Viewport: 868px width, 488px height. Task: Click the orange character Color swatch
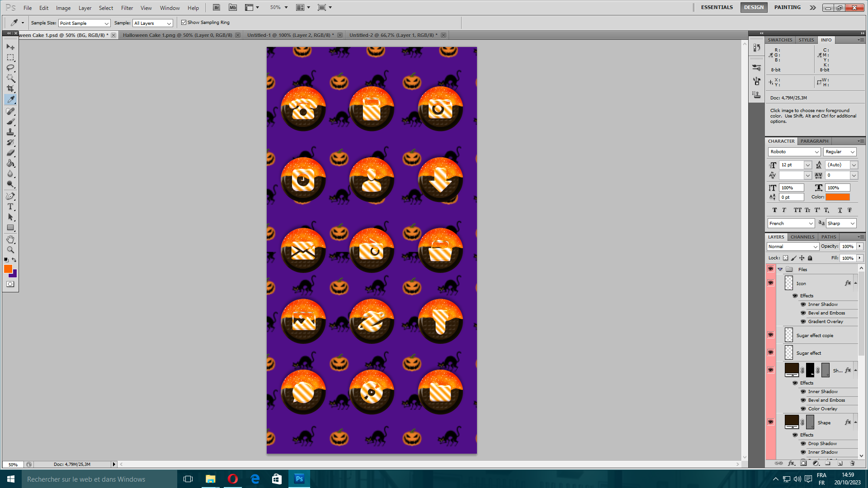(x=838, y=197)
